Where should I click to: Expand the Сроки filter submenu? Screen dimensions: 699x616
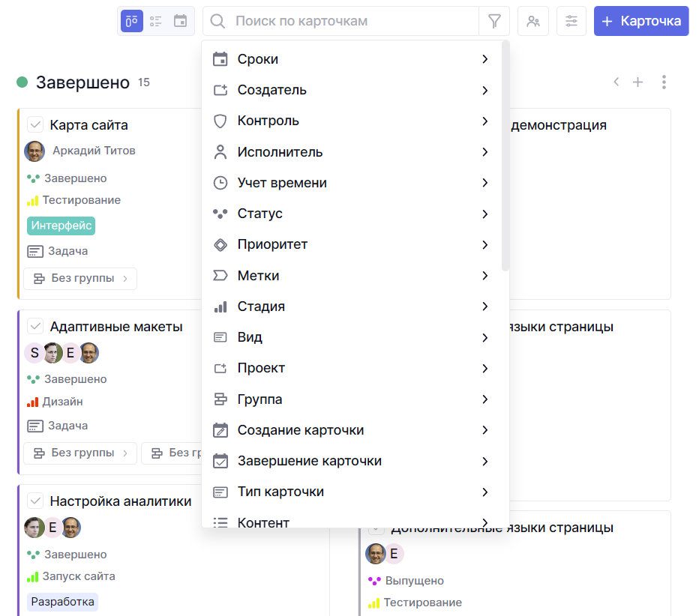[484, 59]
